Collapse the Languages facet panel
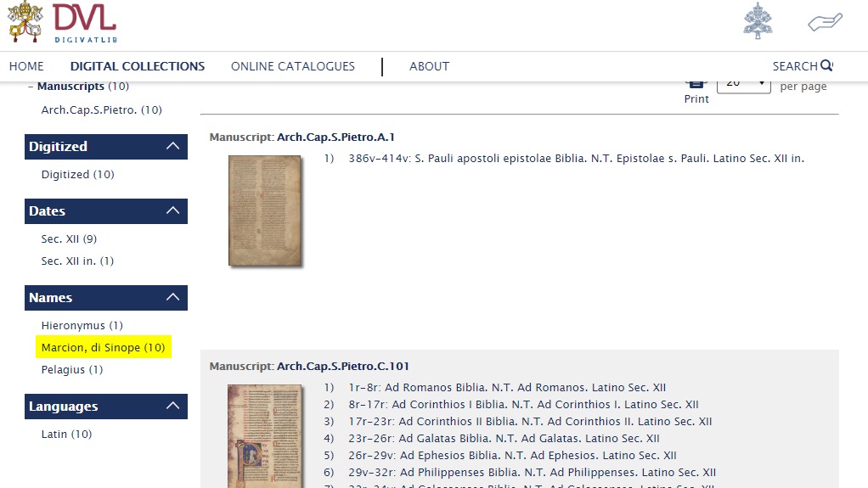 tap(173, 406)
